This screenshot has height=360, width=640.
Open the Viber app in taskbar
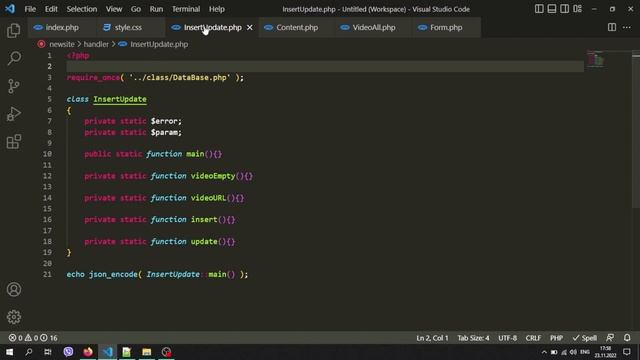68,352
